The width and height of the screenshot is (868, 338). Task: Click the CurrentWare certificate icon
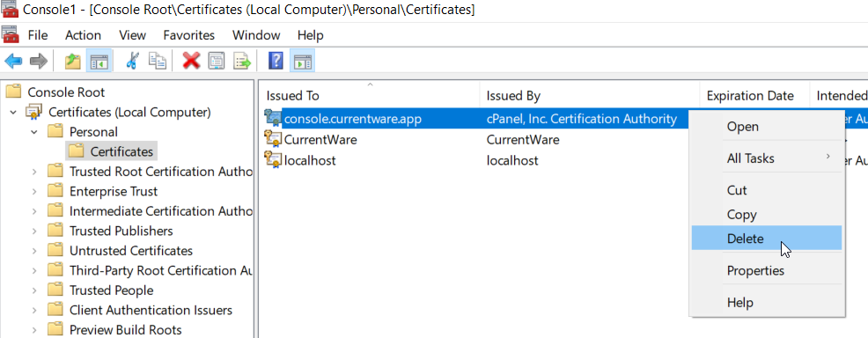click(x=273, y=139)
